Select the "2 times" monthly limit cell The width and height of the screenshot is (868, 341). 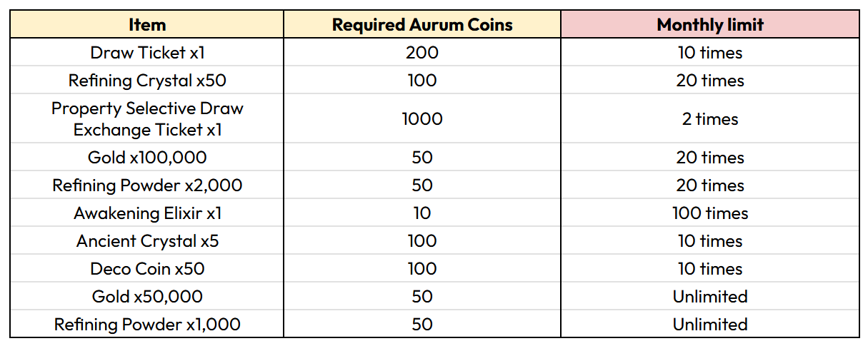pos(710,119)
